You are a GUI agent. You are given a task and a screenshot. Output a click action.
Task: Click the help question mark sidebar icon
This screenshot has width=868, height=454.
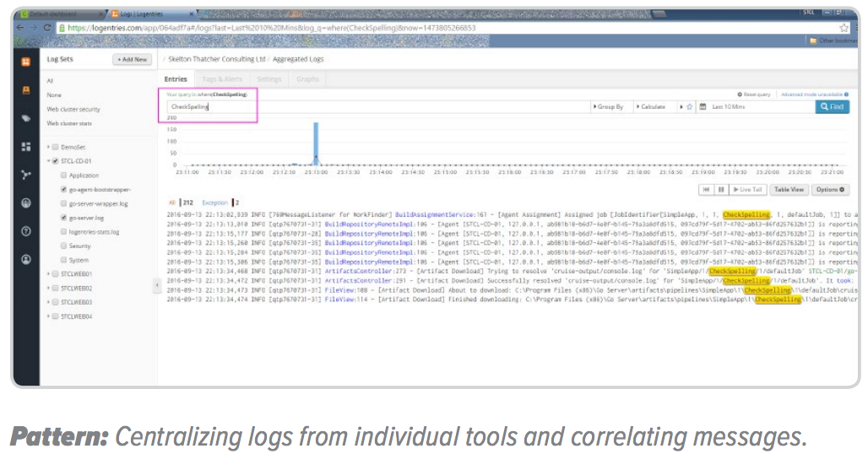(x=26, y=230)
